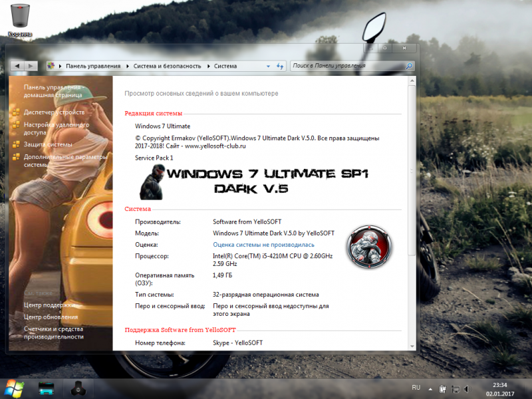Click the Action Center flag tray icon
The height and width of the screenshot is (399, 532).
pyautogui.click(x=443, y=389)
